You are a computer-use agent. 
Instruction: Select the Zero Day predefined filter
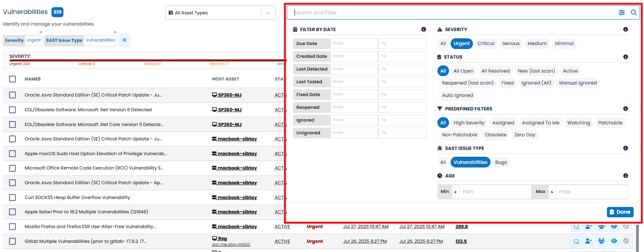(525, 135)
